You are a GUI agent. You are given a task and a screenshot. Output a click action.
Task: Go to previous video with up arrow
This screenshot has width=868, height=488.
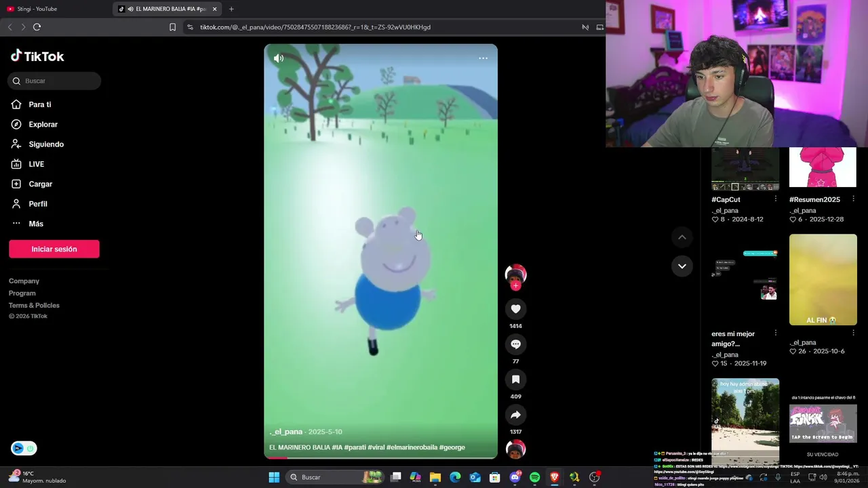(x=682, y=237)
